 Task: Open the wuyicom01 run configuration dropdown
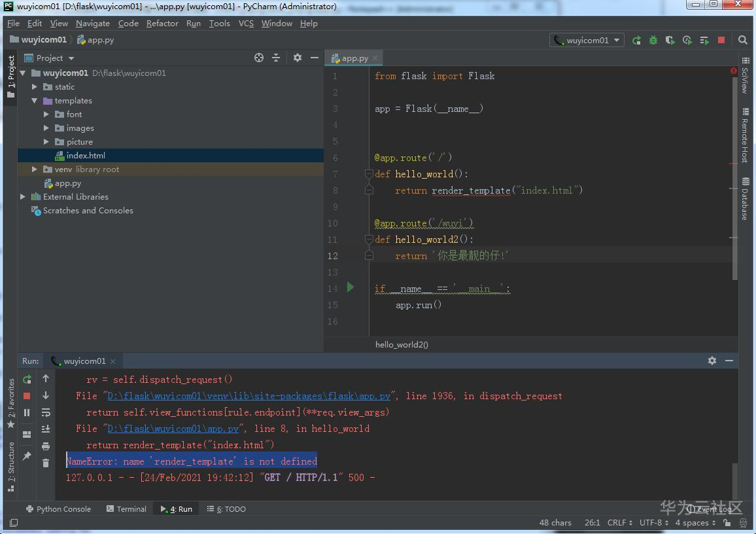point(587,41)
